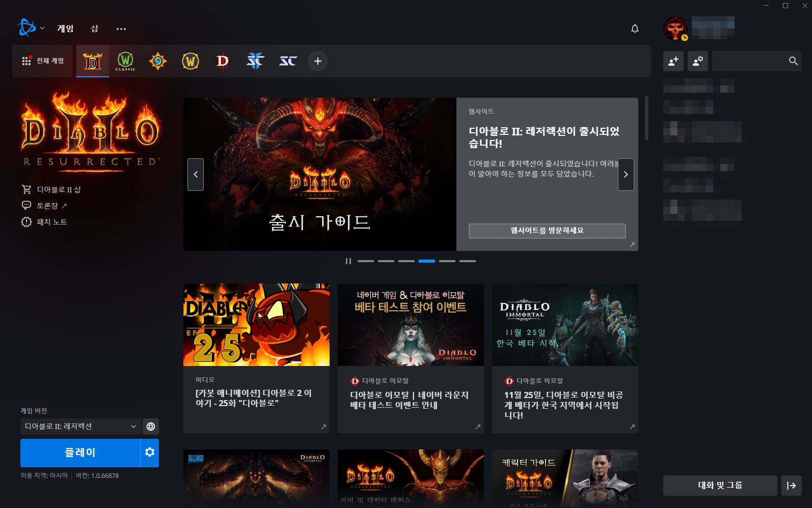Select the highlighted fourth carousel indicator
Image resolution: width=812 pixels, height=508 pixels.
pyautogui.click(x=427, y=261)
